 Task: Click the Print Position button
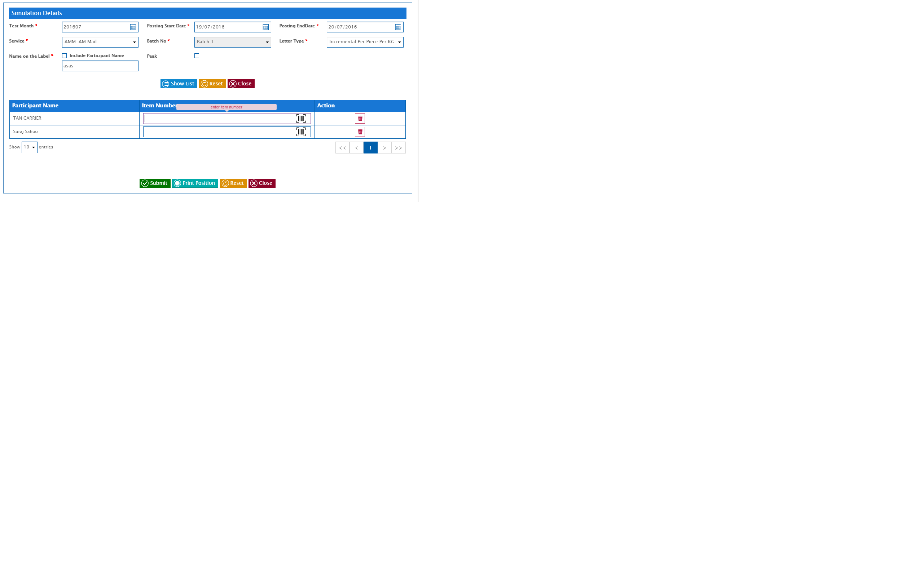(195, 183)
